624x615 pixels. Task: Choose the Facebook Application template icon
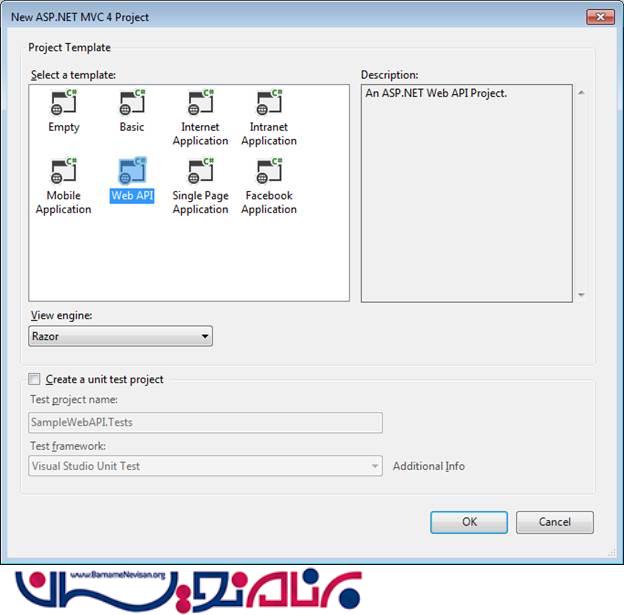269,171
